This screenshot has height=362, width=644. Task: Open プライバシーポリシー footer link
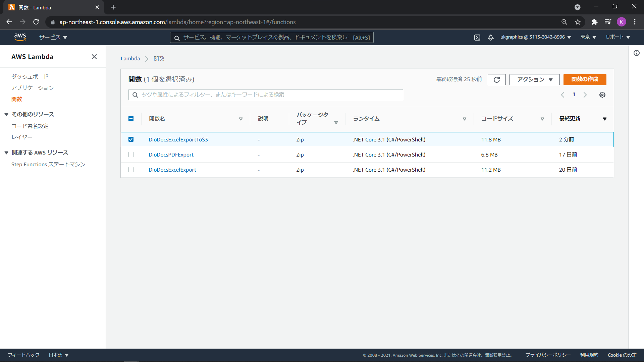click(x=548, y=355)
